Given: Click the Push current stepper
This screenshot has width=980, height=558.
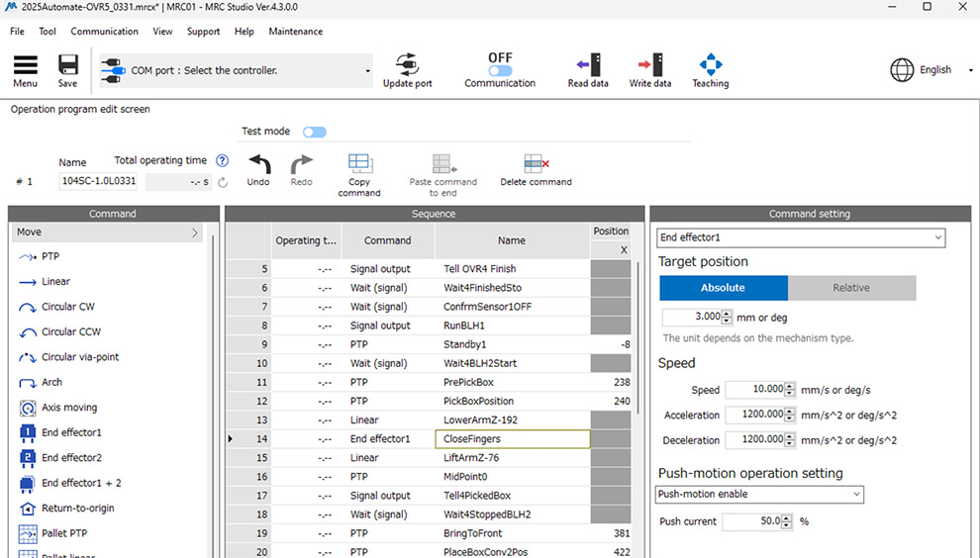Looking at the screenshot, I should coord(787,521).
